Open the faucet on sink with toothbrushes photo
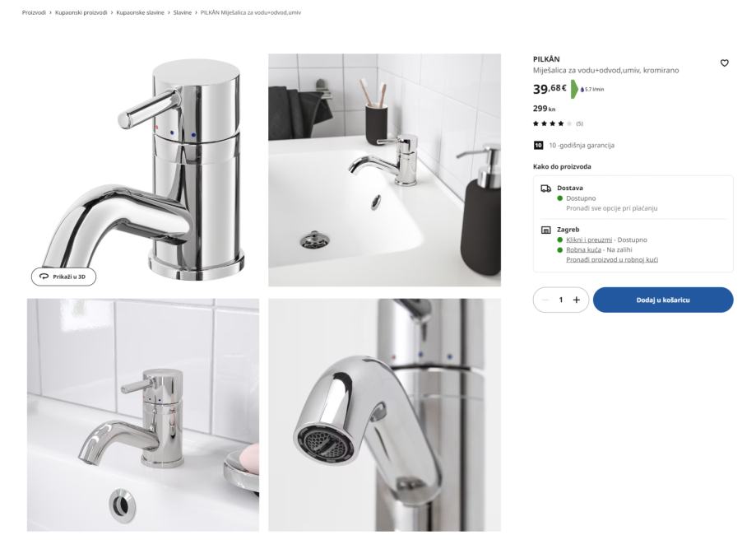Image resolution: width=756 pixels, height=549 pixels. [384, 170]
